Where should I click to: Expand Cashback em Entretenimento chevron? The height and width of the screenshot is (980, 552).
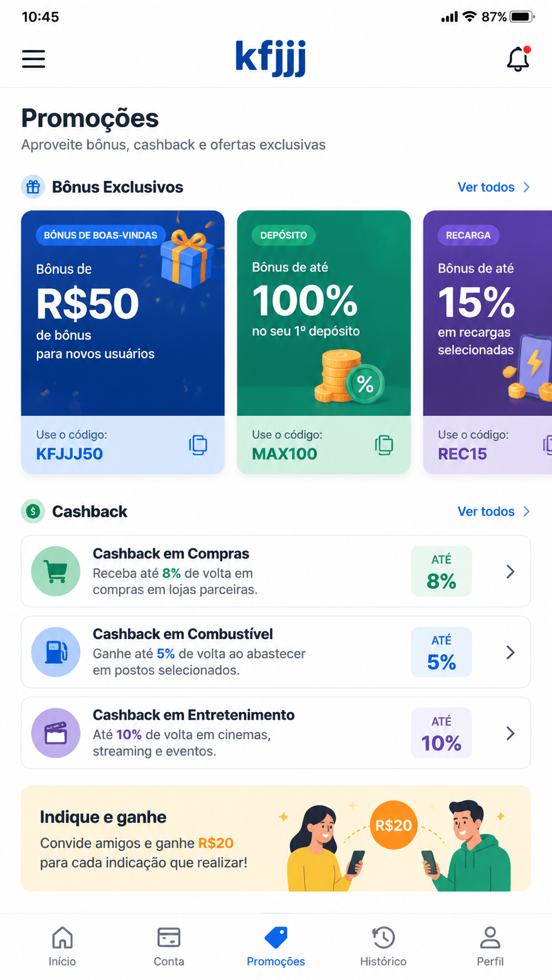point(510,733)
